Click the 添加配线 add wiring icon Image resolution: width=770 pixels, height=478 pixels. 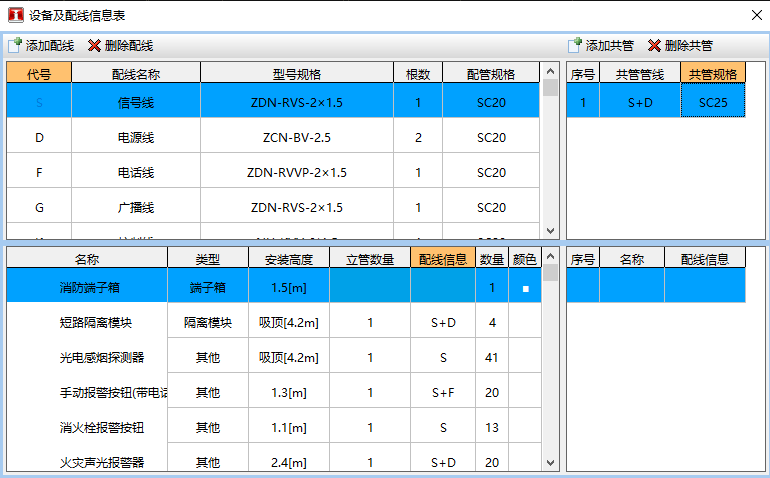click(x=15, y=46)
